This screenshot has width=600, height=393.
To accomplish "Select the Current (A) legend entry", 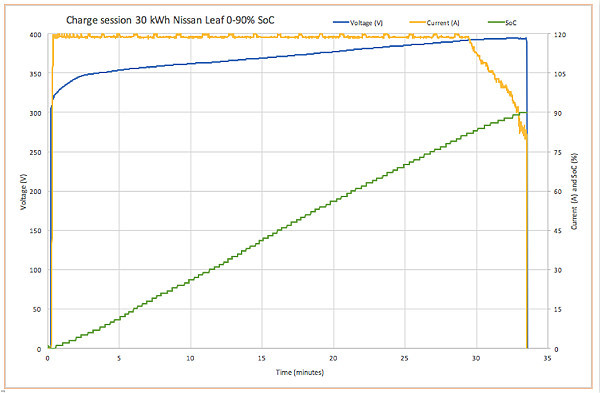I will click(x=443, y=23).
